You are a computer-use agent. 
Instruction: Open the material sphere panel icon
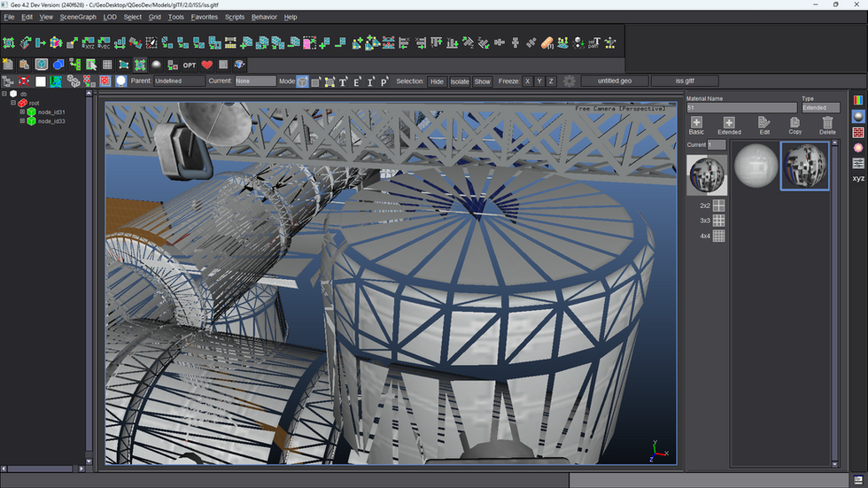[x=858, y=116]
